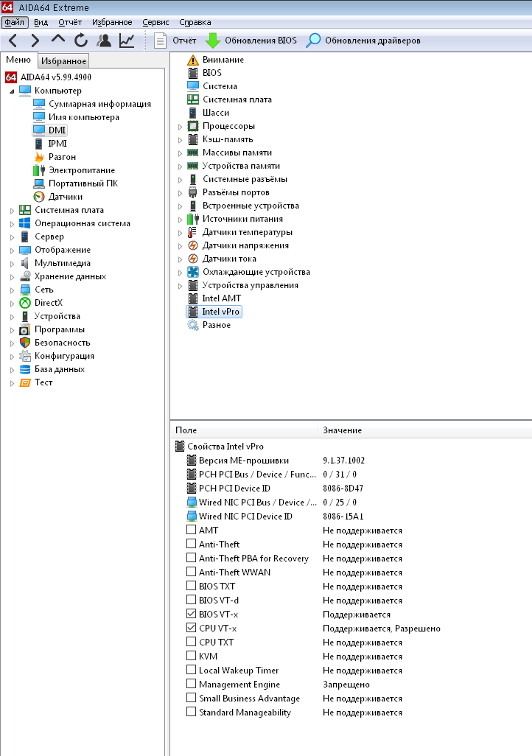
Task: Expand the Датчики температуры node
Action: tap(180, 233)
